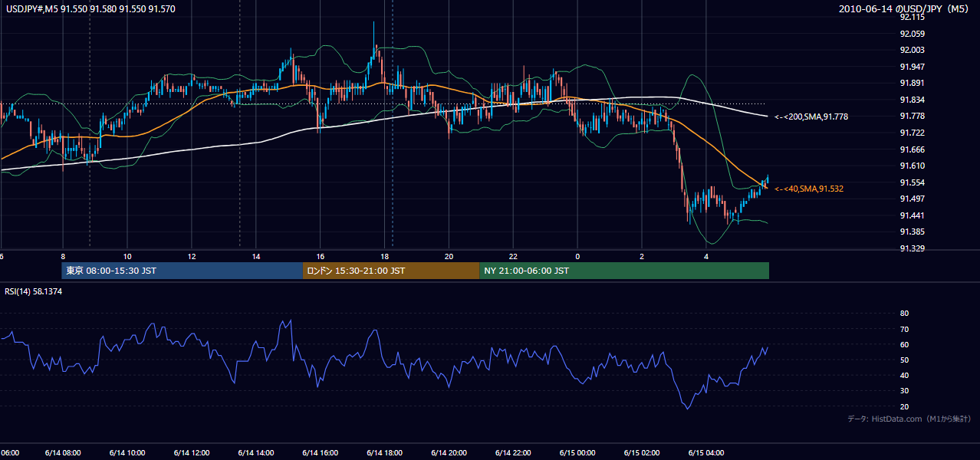Click the RSI 50 level label
Image resolution: width=980 pixels, height=460 pixels.
tap(904, 360)
